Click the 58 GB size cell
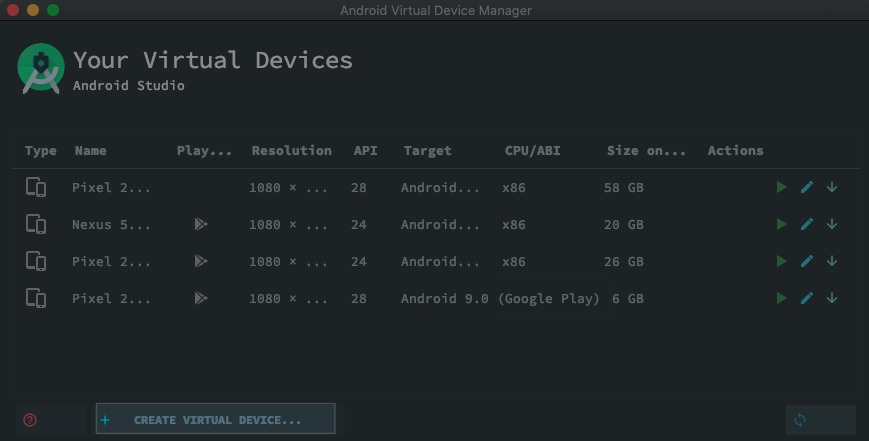The height and width of the screenshot is (441, 869). coord(623,187)
